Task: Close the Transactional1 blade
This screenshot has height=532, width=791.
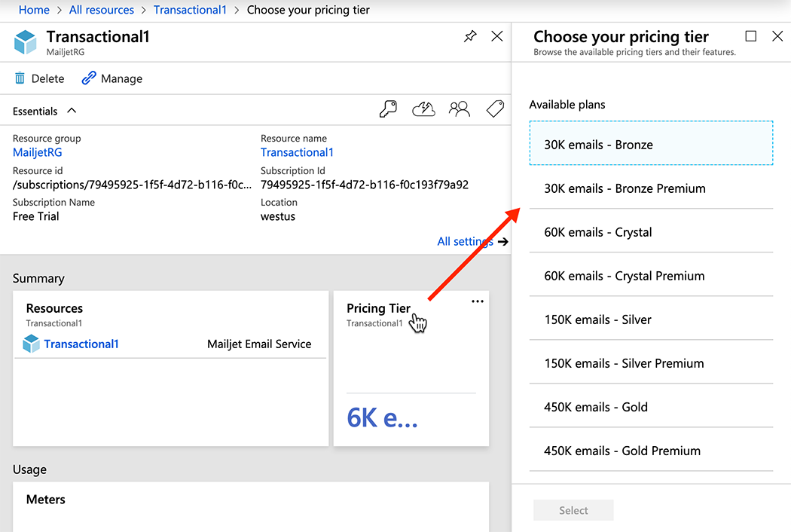Action: click(x=497, y=36)
